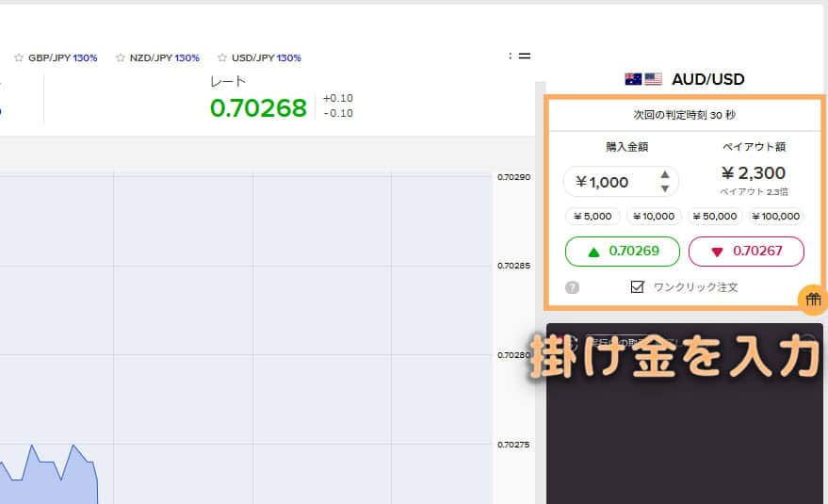Star the NZD/JPY pair as favorite
Screen dimensions: 828x504
[x=121, y=57]
